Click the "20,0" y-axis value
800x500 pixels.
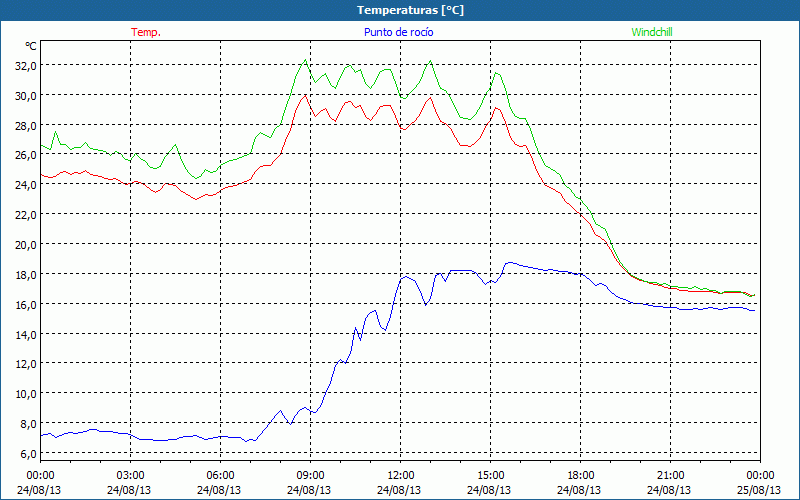tap(26, 245)
